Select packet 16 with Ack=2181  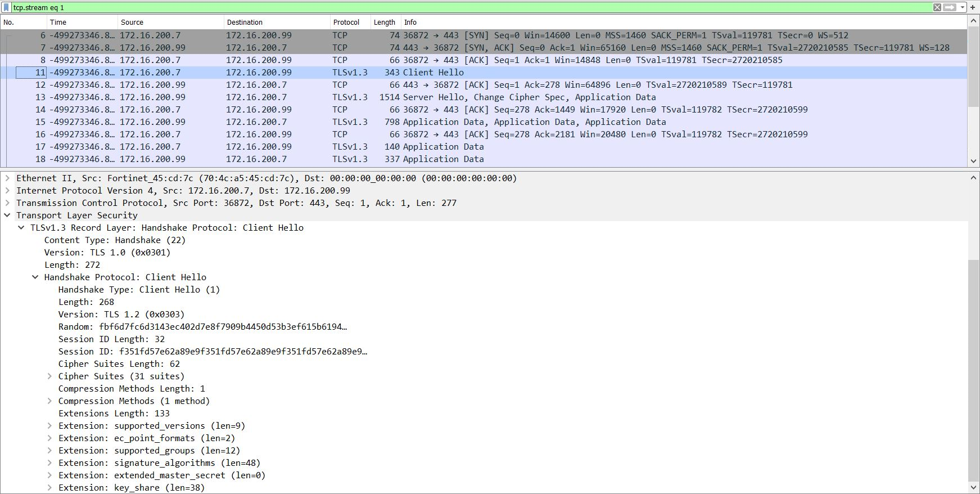484,134
